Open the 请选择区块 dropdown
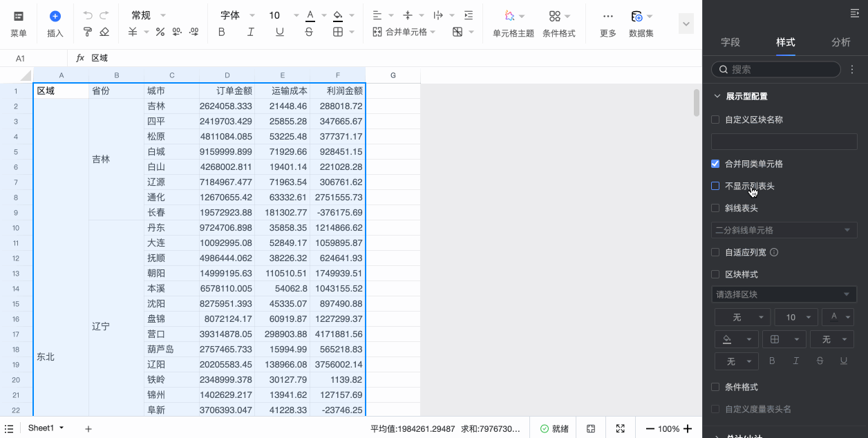This screenshot has height=438, width=868. coord(784,294)
